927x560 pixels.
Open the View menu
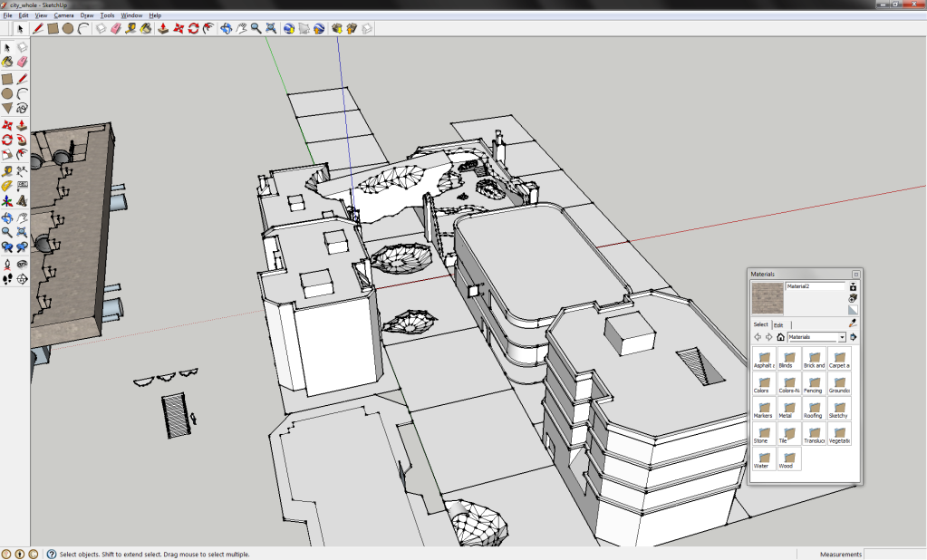(41, 15)
